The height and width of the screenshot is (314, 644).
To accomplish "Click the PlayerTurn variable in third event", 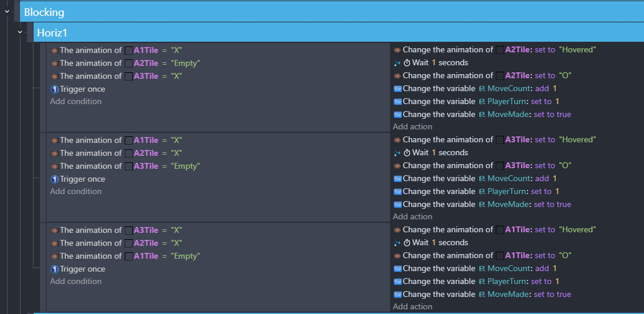I will pyautogui.click(x=508, y=282).
